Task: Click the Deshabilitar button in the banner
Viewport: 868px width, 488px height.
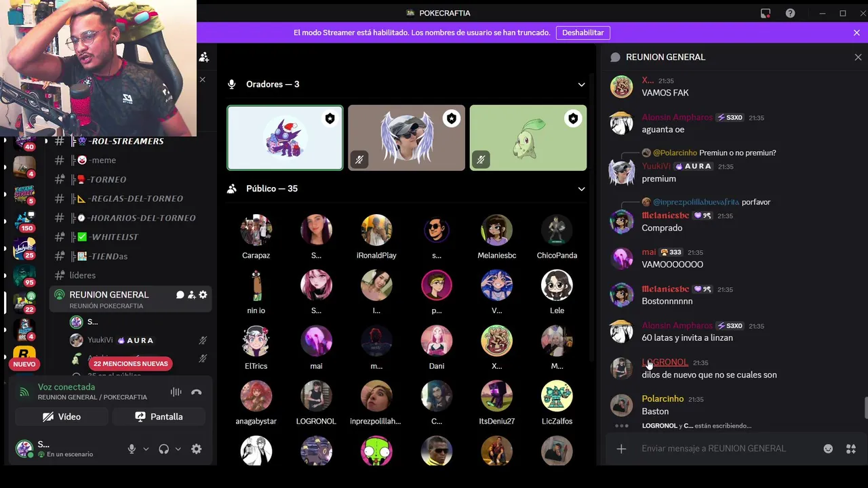Action: point(583,33)
